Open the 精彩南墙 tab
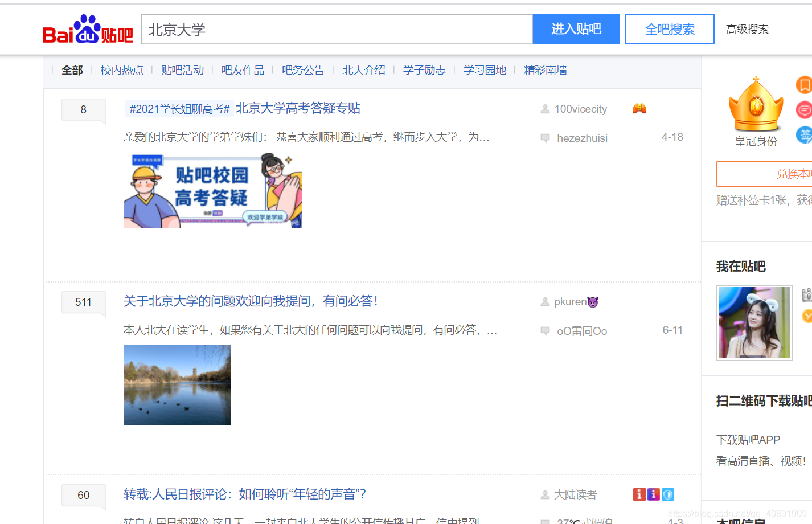Screen dimensions: 812x524 tap(546, 70)
